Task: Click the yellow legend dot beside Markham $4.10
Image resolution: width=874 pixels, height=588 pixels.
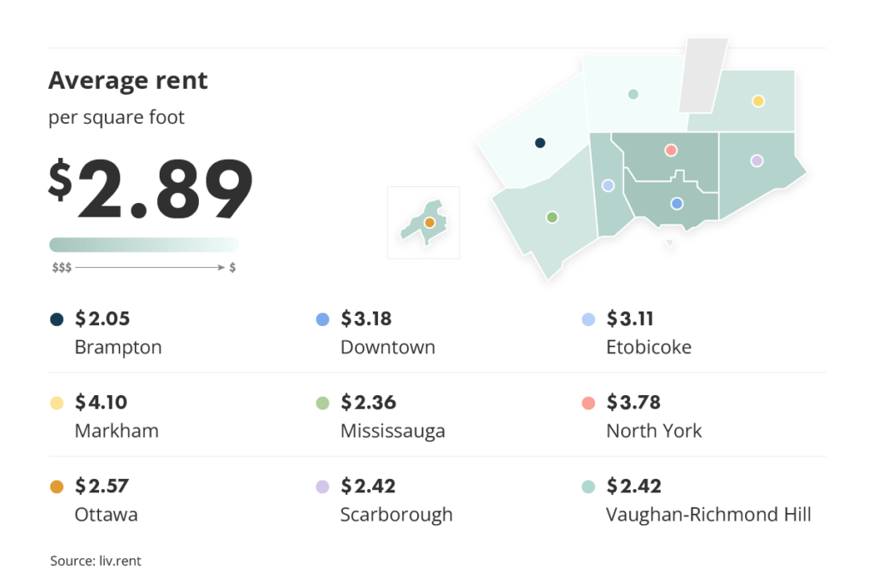Action: (x=57, y=404)
